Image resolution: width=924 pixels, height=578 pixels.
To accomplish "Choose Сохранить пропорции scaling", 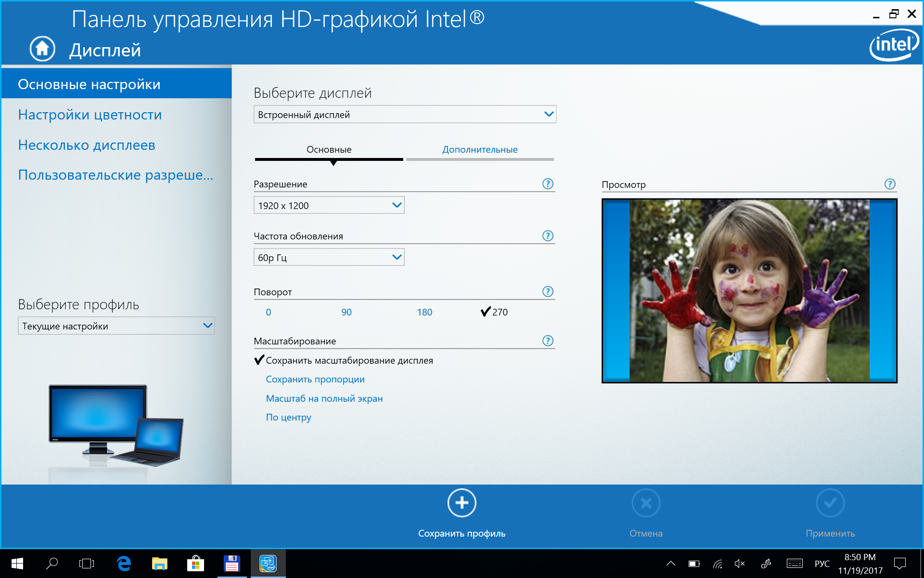I will pos(315,379).
